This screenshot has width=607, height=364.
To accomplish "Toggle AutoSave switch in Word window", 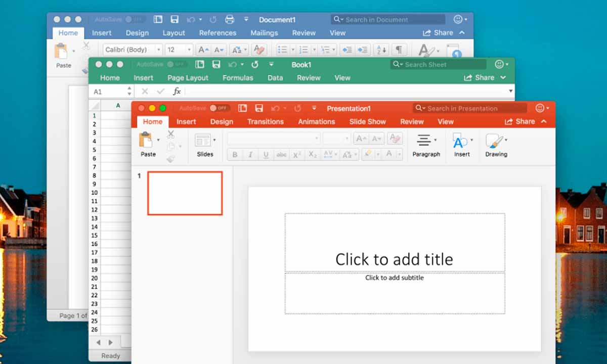I will (135, 20).
